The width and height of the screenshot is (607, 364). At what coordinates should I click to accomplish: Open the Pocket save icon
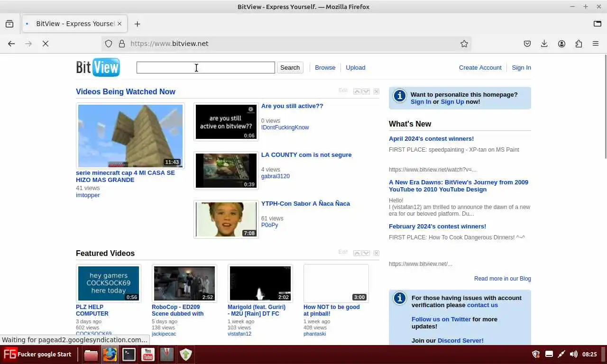(527, 44)
